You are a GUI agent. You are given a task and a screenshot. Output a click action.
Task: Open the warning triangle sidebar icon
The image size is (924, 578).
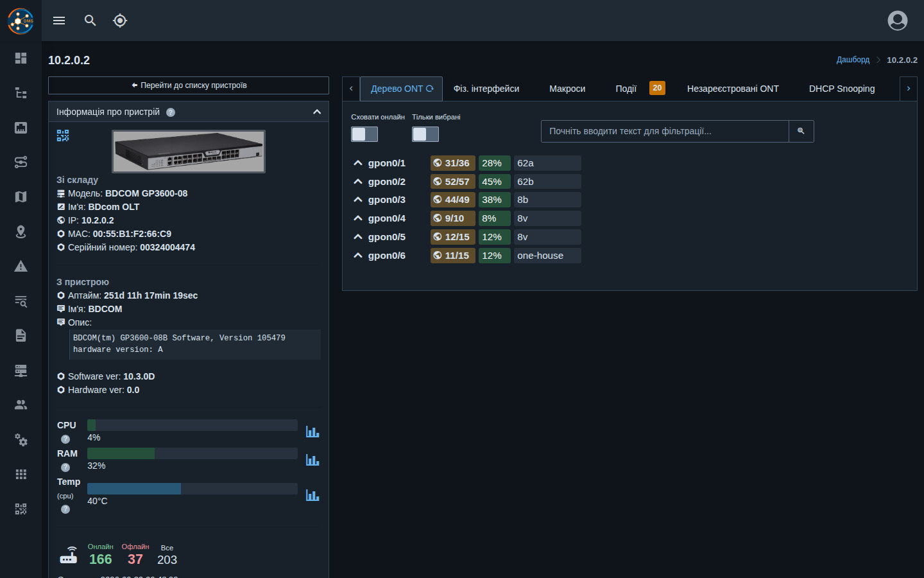click(21, 267)
